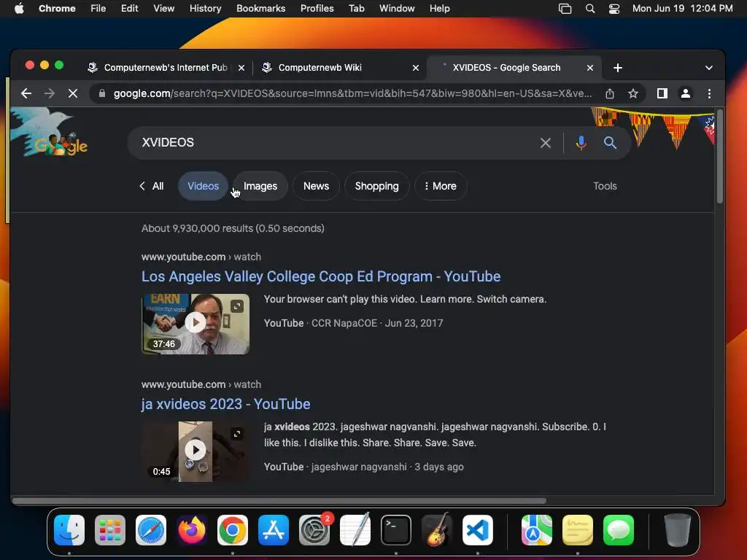747x560 pixels.
Task: Switch to the Images filter
Action: 260,186
